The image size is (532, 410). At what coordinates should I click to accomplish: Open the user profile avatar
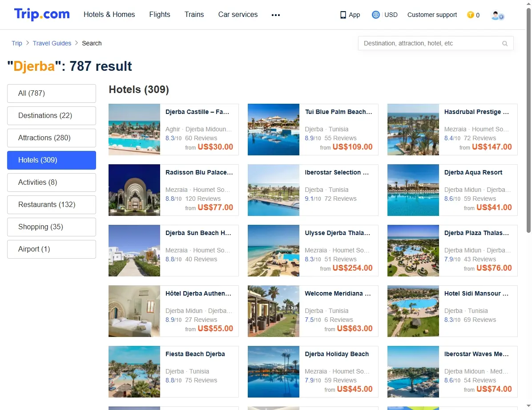pyautogui.click(x=497, y=15)
